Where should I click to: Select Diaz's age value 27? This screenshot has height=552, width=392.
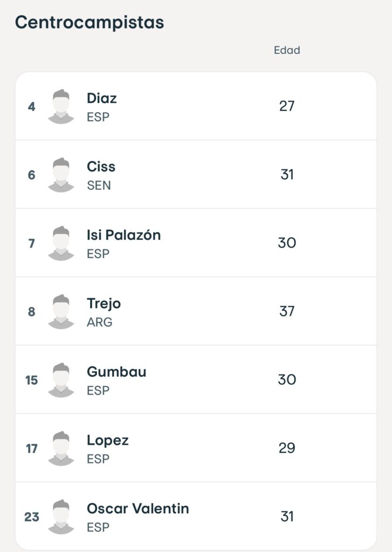(287, 106)
